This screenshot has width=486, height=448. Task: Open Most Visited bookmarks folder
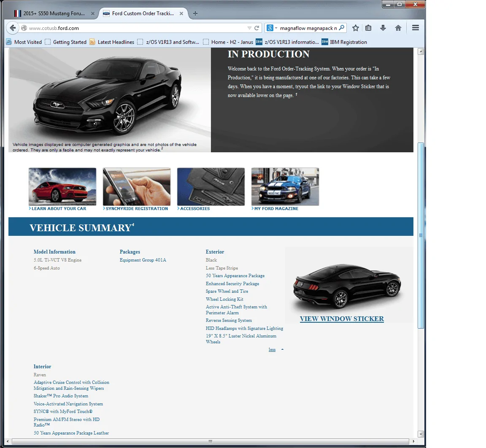[x=24, y=42]
